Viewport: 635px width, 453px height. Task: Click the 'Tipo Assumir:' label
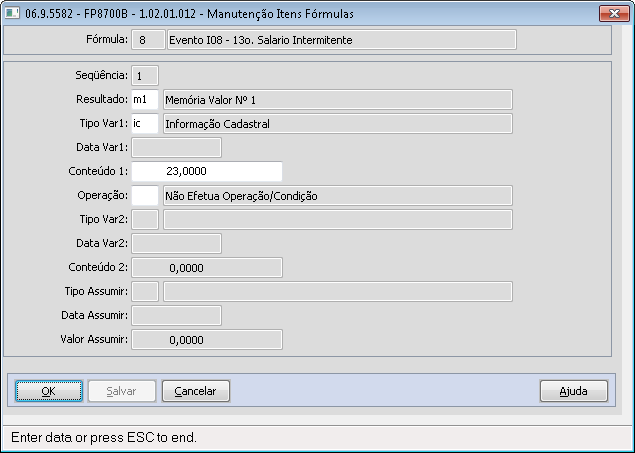(96, 291)
